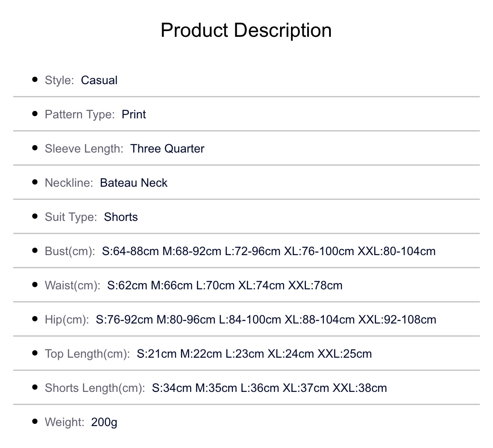
Task: Select the Three Quarter sleeve value
Action: 167,149
